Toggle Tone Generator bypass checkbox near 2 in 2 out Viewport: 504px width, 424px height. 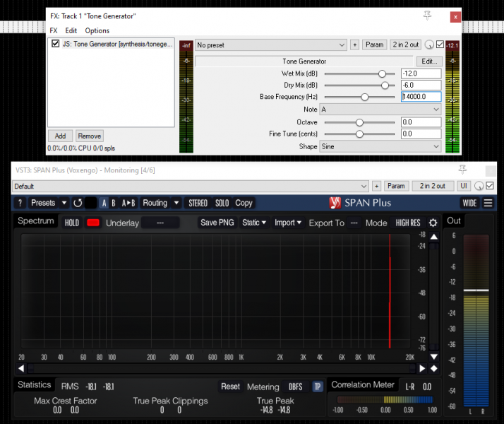[x=440, y=45]
